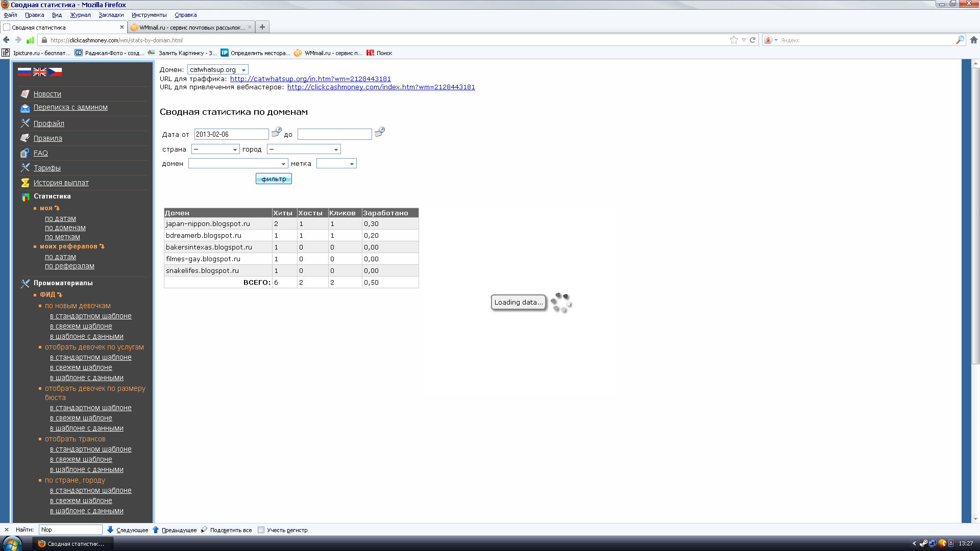The image size is (980, 551).
Task: Find next match (Следующее)
Action: pos(128,530)
